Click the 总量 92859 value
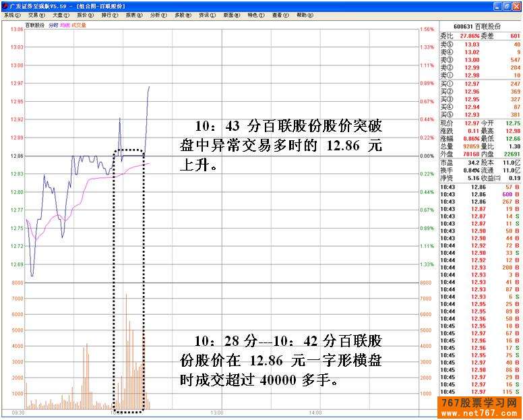 pyautogui.click(x=471, y=146)
